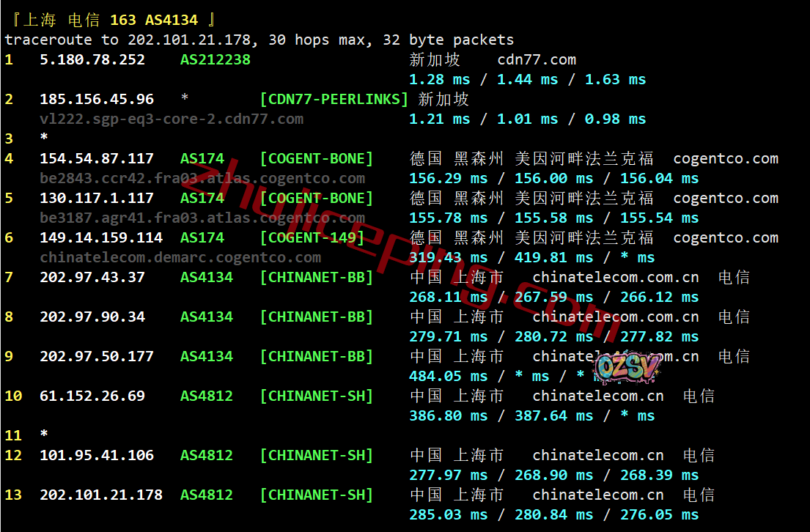Open the be2843.ccr42.fra03.atlas.cogentco.com hostname
The width and height of the screenshot is (810, 532).
[202, 178]
